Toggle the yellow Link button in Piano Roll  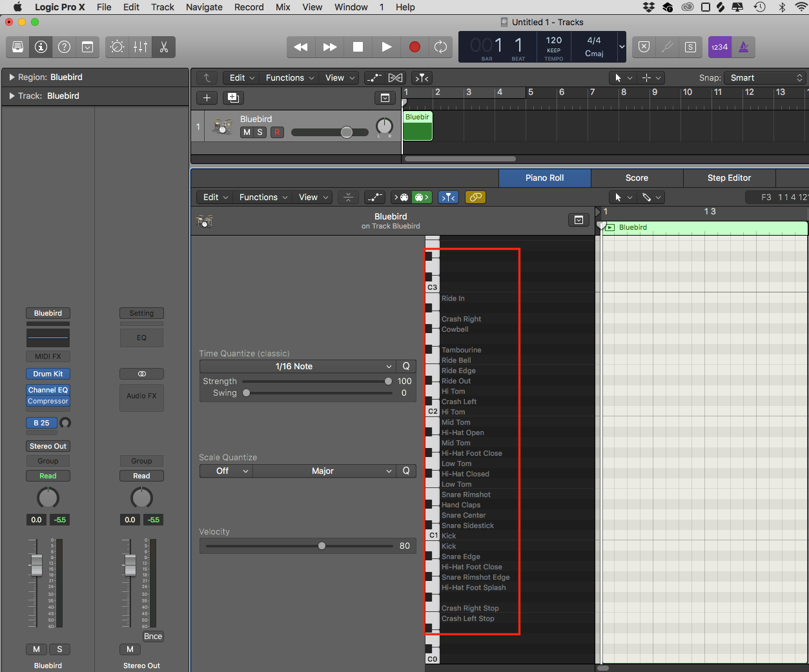click(x=475, y=197)
